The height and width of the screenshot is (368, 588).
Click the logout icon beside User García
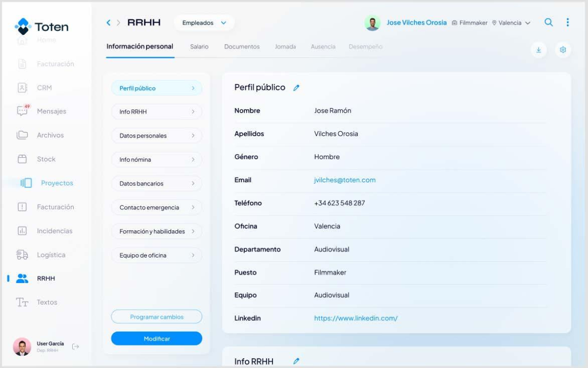[x=75, y=347]
